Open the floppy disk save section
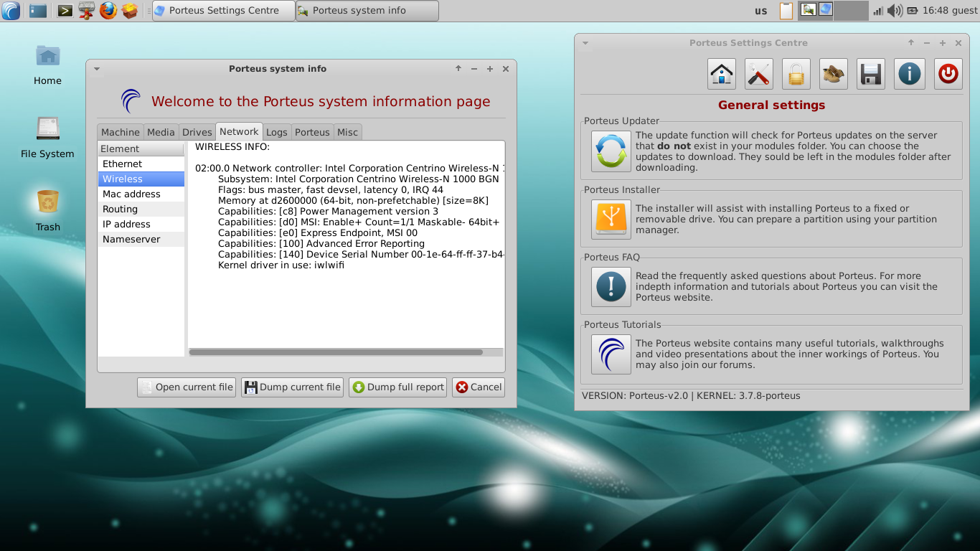 pos(871,74)
